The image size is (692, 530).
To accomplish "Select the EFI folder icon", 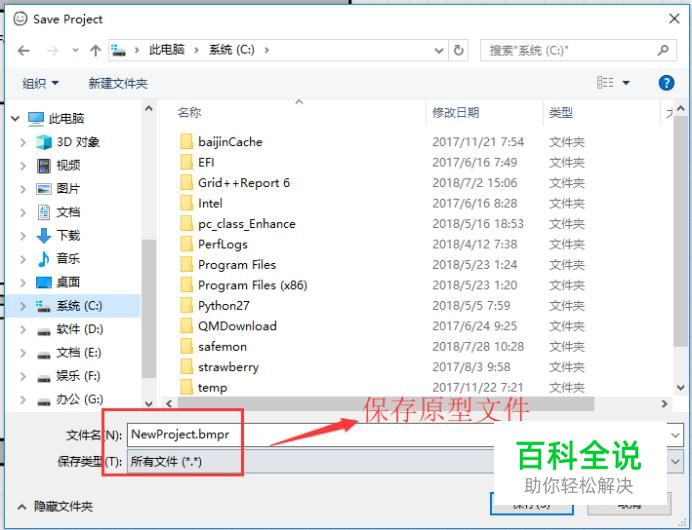I will click(x=187, y=162).
